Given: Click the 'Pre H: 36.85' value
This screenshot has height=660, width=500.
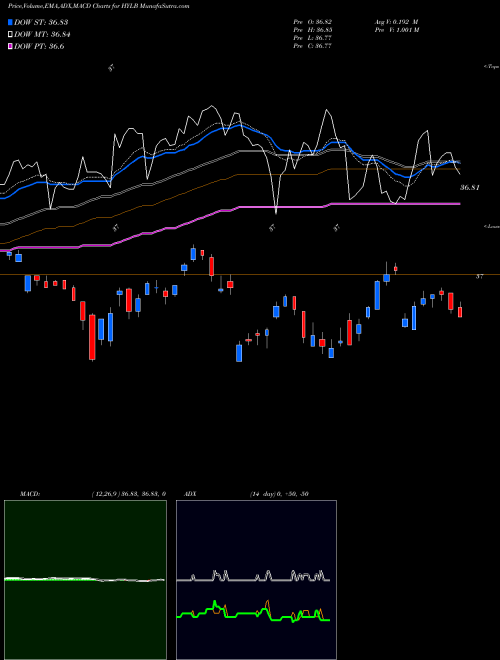Looking at the screenshot, I should [x=313, y=30].
